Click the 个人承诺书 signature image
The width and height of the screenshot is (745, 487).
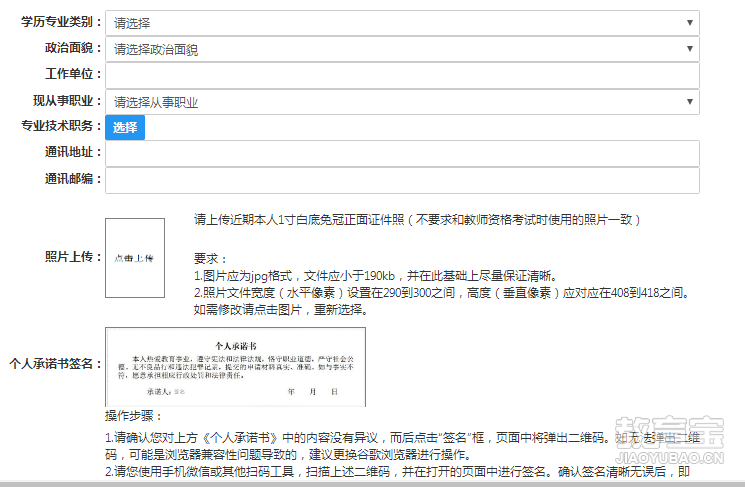click(x=235, y=367)
